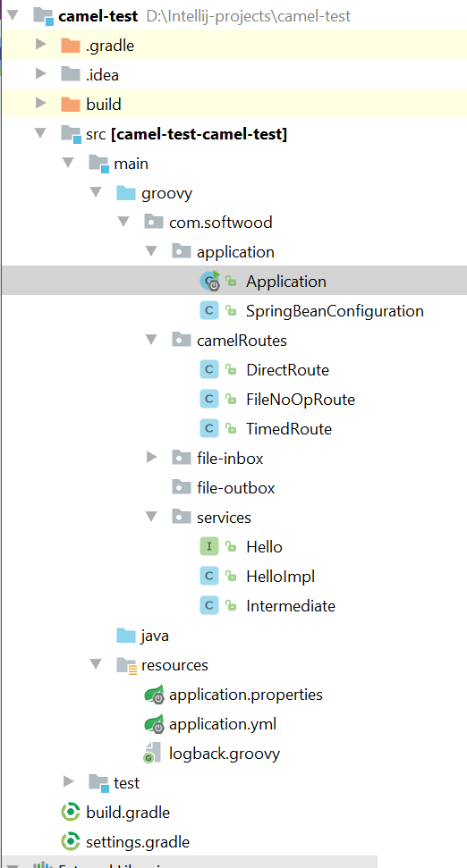467x868 pixels.
Task: Click the DirectRoute class icon
Action: pos(208,370)
